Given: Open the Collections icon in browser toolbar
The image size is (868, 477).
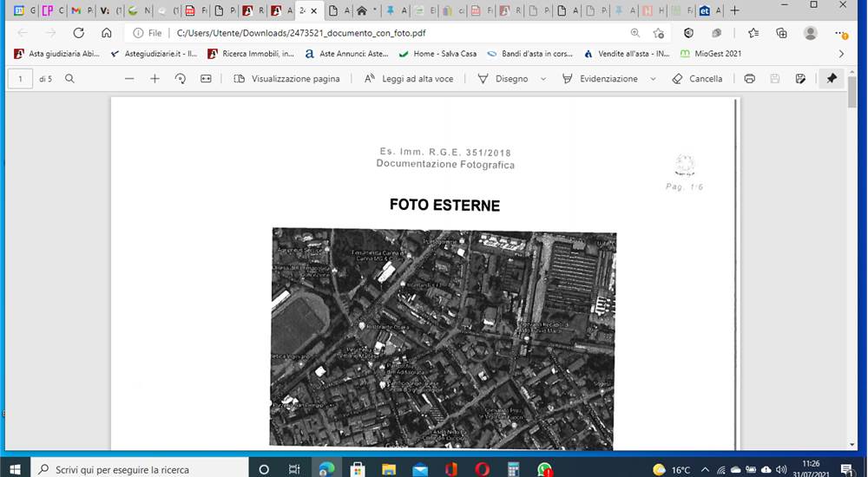Looking at the screenshot, I should tap(782, 33).
